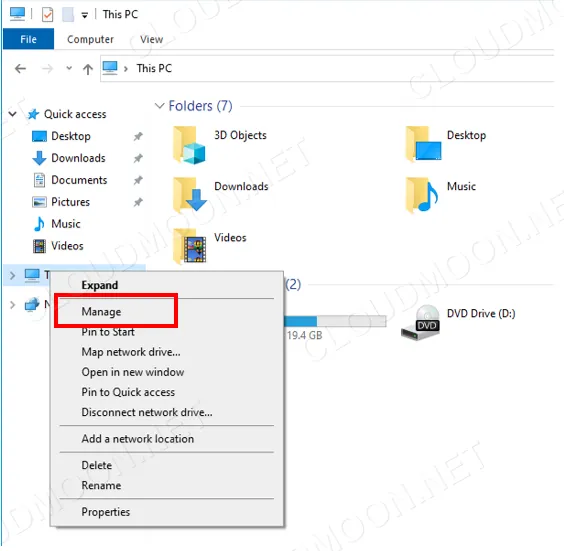Click the This PC text in address bar
The width and height of the screenshot is (564, 551).
pyautogui.click(x=154, y=68)
